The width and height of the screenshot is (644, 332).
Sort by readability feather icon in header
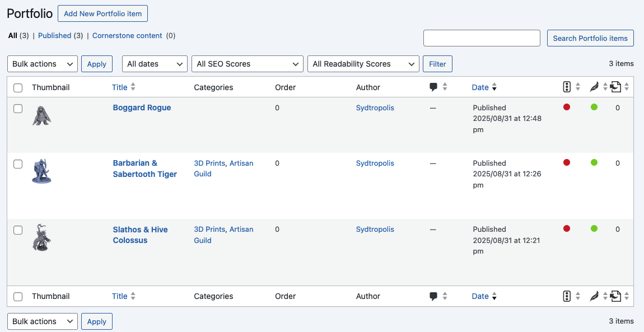594,87
